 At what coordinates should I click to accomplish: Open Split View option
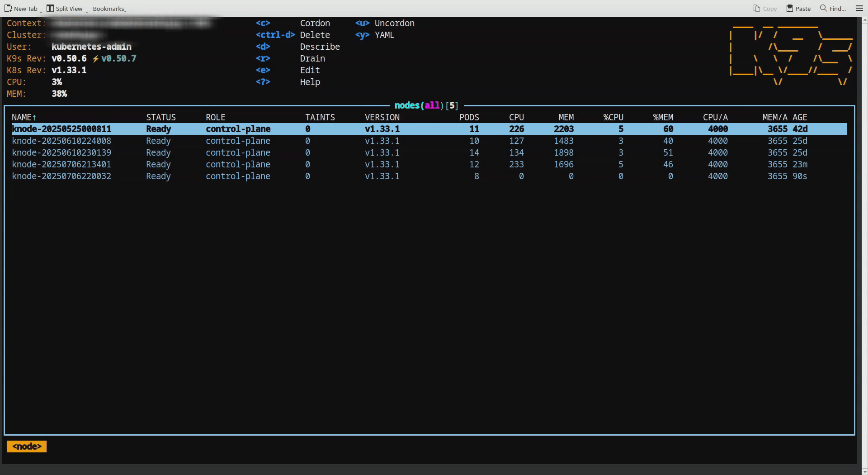(65, 9)
